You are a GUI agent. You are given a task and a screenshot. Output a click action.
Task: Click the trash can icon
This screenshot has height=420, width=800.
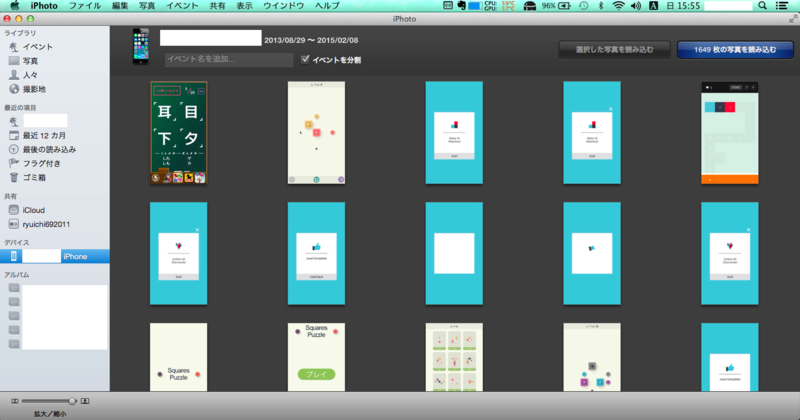click(x=14, y=178)
